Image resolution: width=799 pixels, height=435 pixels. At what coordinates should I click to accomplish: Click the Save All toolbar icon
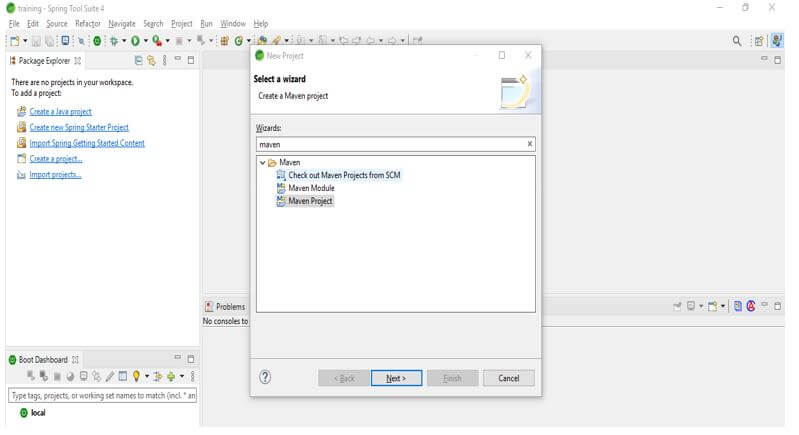pyautogui.click(x=49, y=41)
